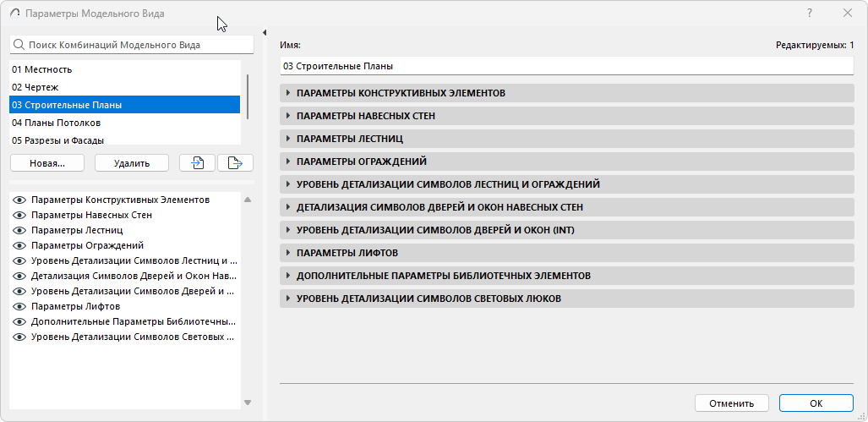
Task: Close the Параметры Модельного Вида dialog
Action: point(848,14)
